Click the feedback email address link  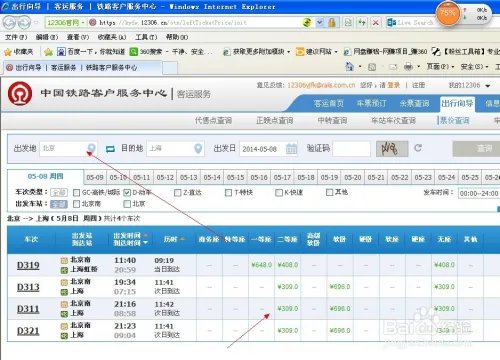[x=321, y=85]
